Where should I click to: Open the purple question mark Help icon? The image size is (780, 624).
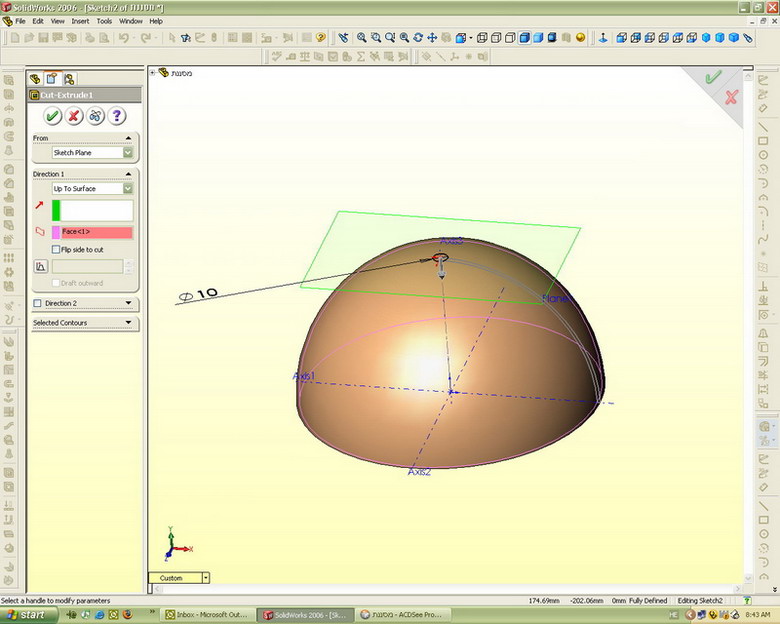(x=116, y=116)
